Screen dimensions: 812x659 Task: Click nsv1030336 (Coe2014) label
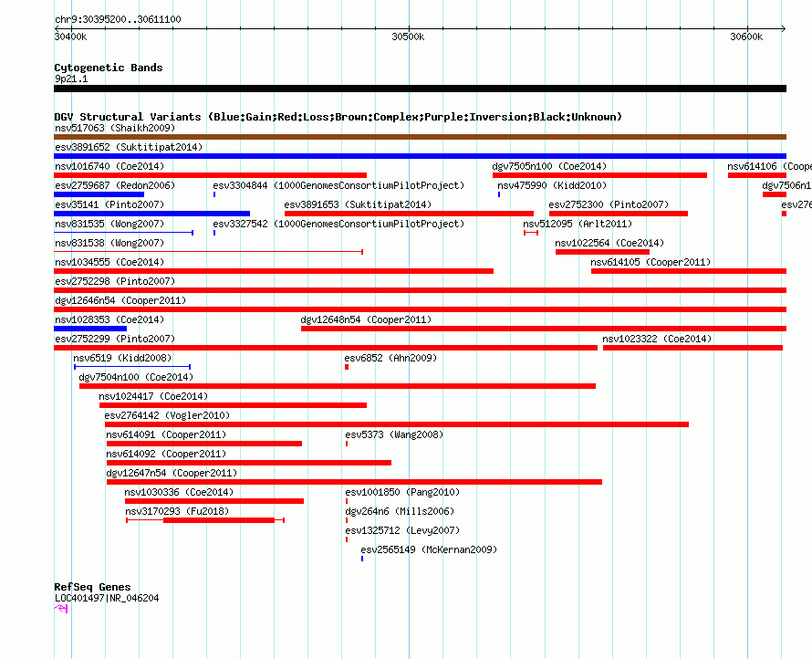[x=179, y=492]
